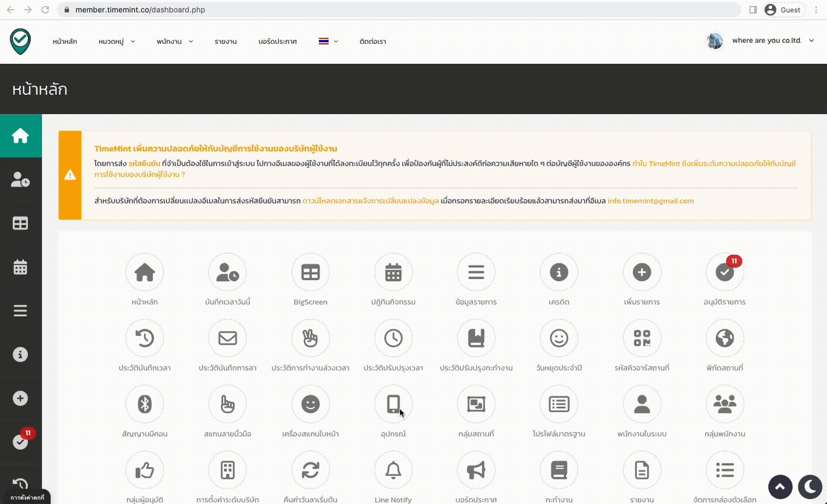Click the Bluetooth beacon icon
This screenshot has width=827, height=504.
coord(145,404)
